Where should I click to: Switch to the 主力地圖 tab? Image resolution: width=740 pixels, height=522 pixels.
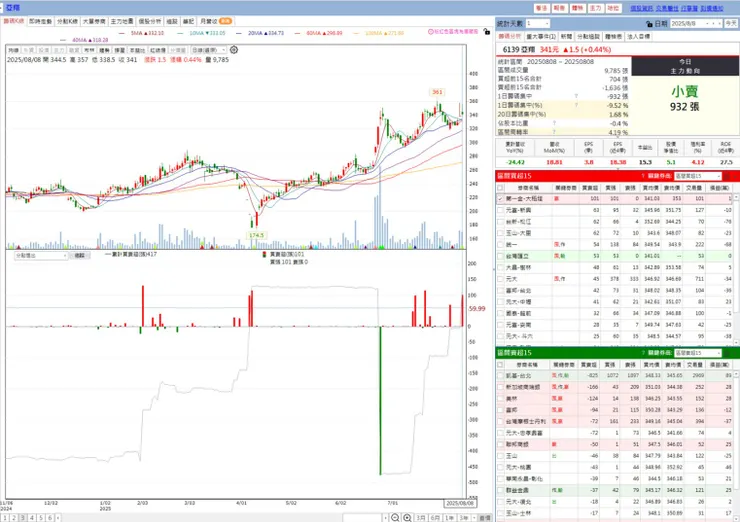pos(122,21)
